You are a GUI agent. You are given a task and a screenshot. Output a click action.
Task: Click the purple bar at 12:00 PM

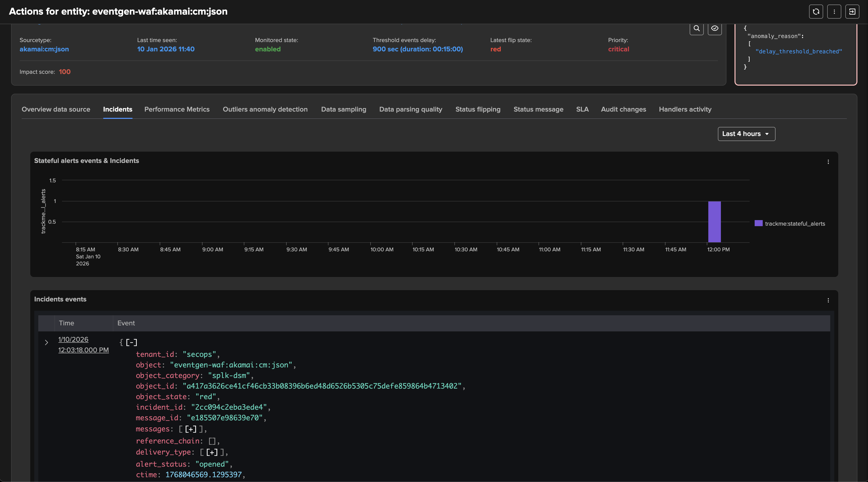[x=714, y=222]
